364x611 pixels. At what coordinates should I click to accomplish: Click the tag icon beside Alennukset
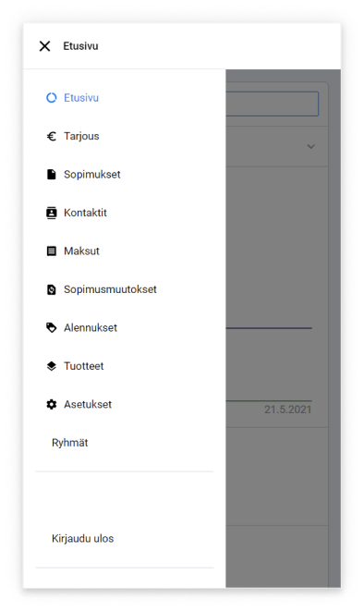52,328
